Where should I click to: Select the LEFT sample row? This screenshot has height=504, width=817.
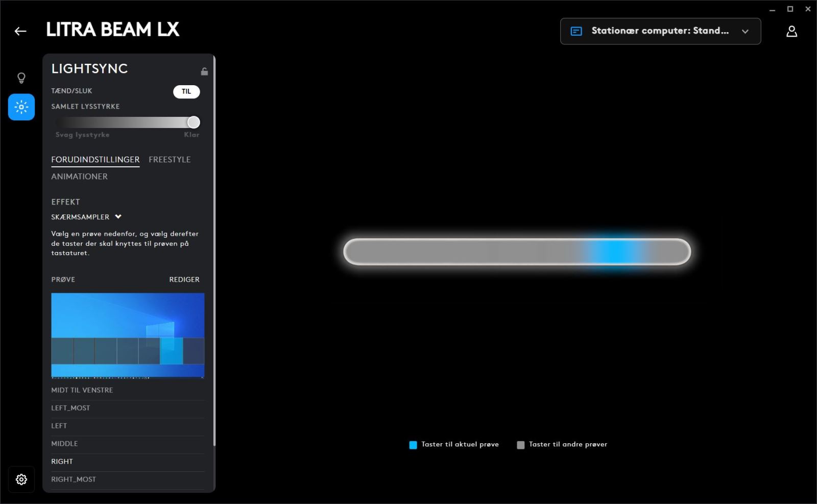pyautogui.click(x=128, y=426)
